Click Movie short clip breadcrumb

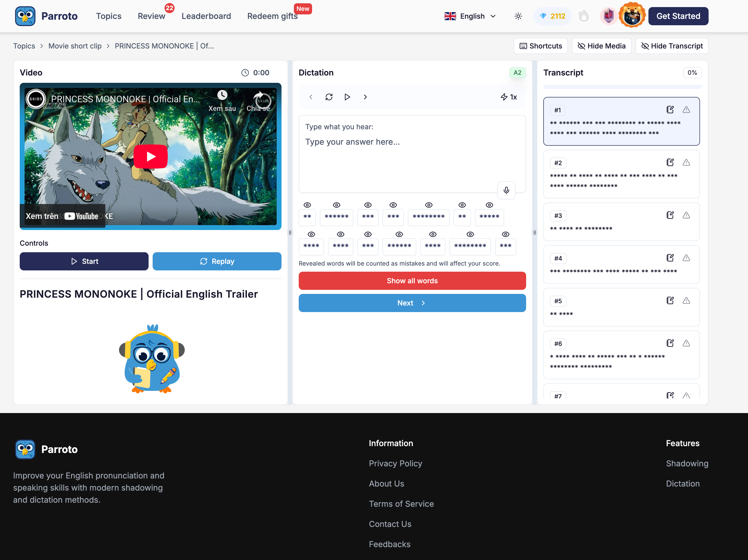pyautogui.click(x=75, y=46)
